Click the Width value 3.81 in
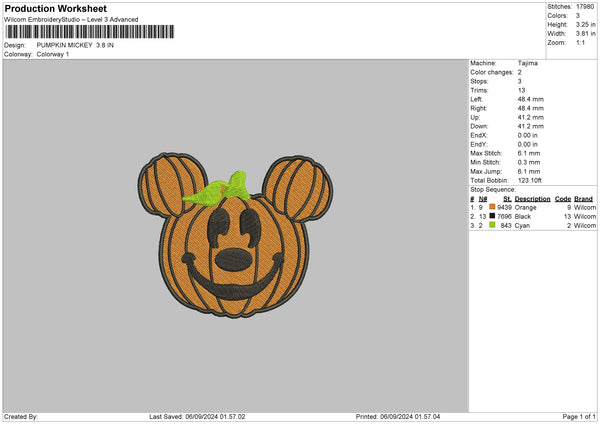The image size is (600, 424). point(586,34)
